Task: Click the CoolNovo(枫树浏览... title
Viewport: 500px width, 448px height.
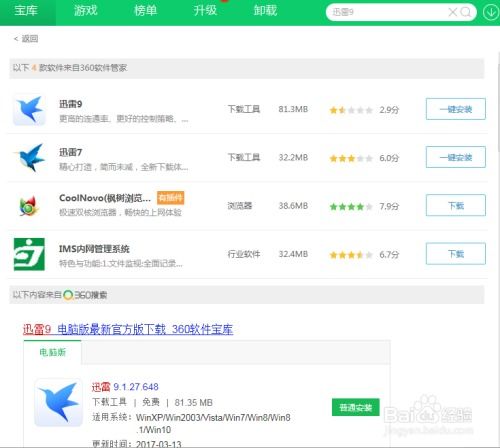Action: pos(105,198)
